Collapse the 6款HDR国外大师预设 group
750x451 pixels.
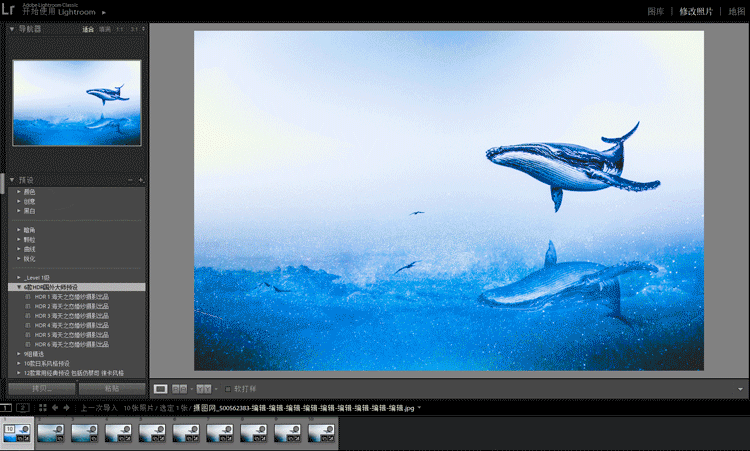coord(19,287)
